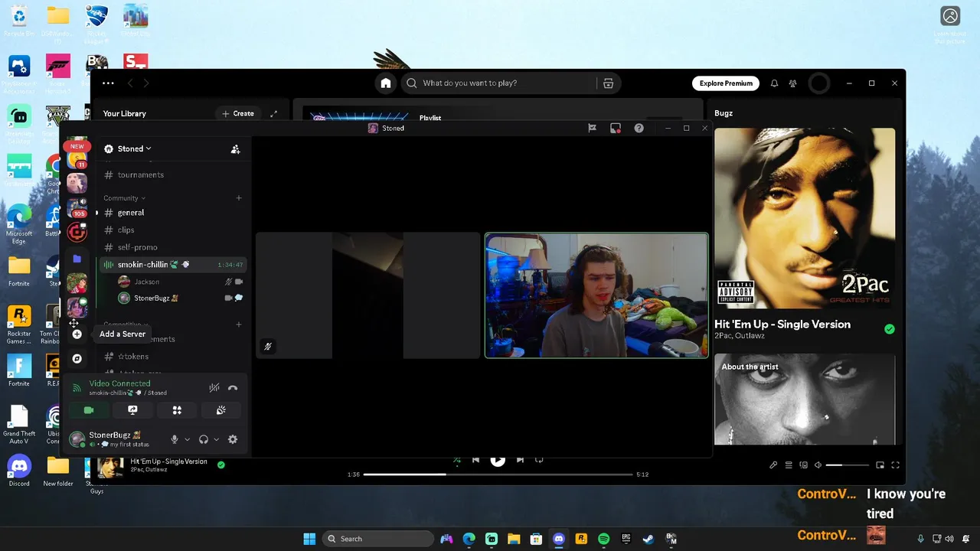Viewport: 980px width, 551px height.
Task: Open Discord User Settings gear
Action: point(233,439)
